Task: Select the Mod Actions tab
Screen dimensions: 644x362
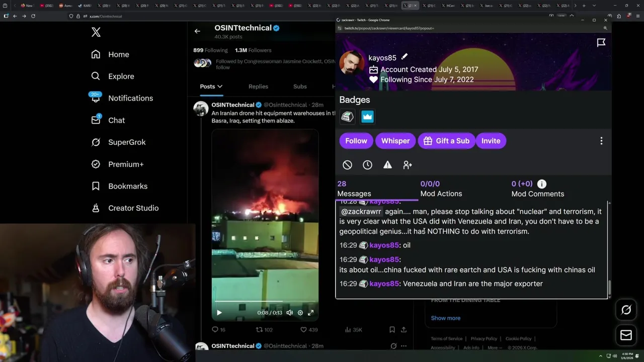Action: [441, 189]
